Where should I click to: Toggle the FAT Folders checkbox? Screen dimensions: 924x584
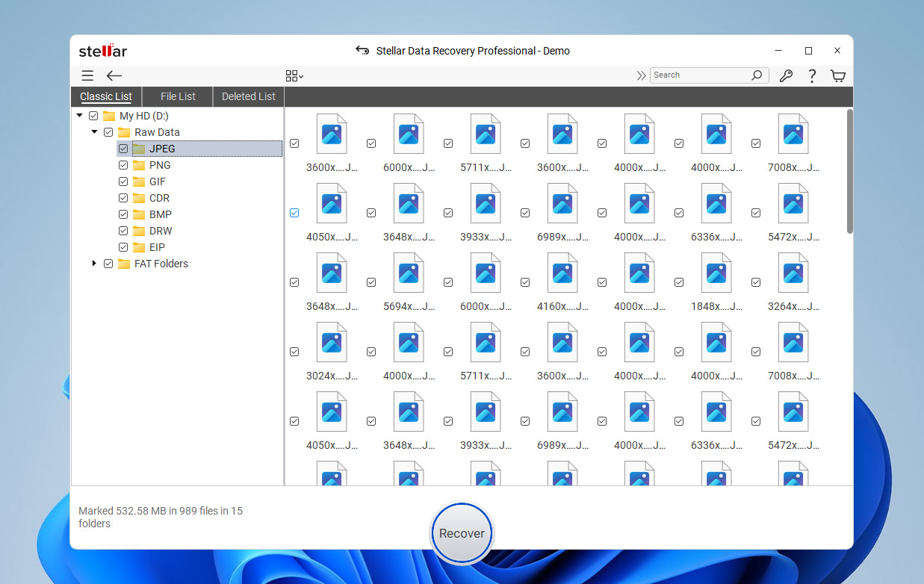coord(108,264)
